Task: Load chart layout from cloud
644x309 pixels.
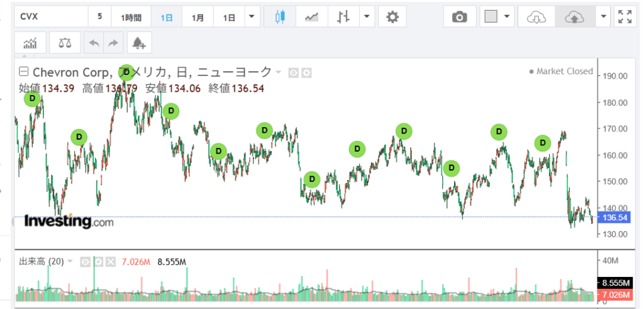Action: 536,17
